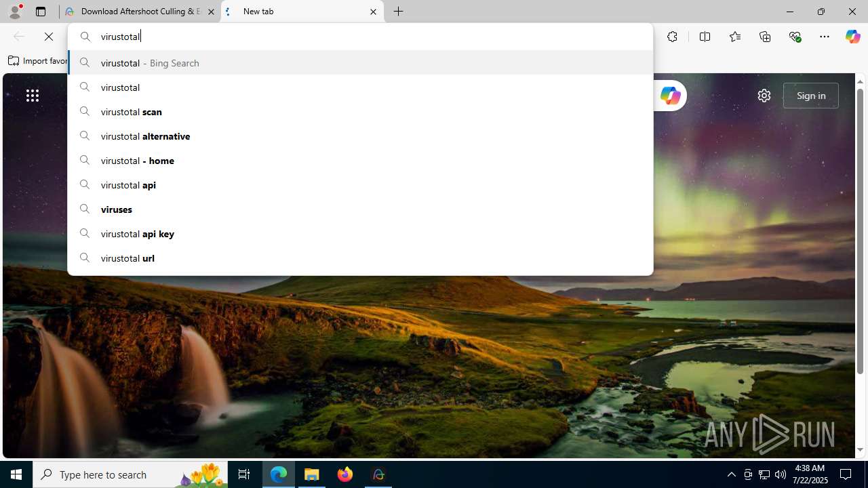Close the Aftershoot download tab
The image size is (868, 488).
(211, 12)
